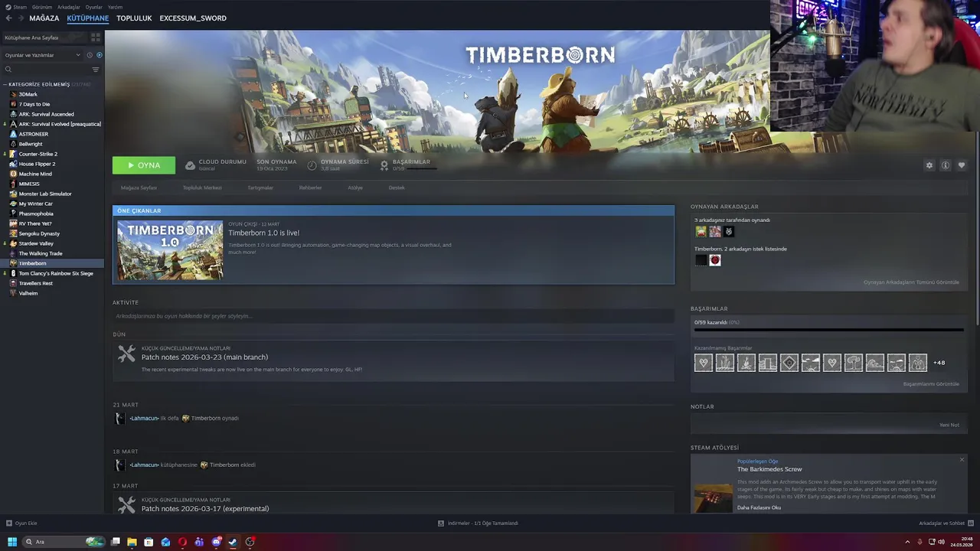Open Discord from the Windows taskbar
The width and height of the screenshot is (980, 551).
[x=216, y=542]
